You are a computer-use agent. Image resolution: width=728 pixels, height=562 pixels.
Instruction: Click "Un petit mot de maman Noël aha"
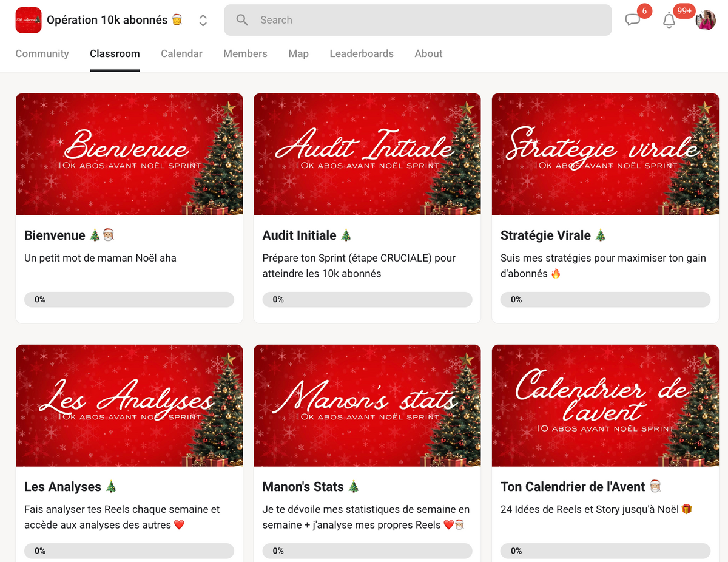[100, 258]
